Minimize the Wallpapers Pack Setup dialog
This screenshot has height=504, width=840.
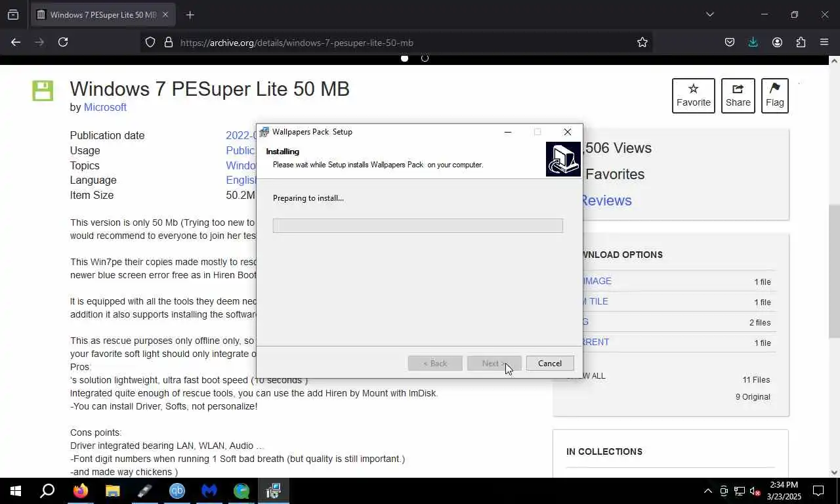pos(507,132)
